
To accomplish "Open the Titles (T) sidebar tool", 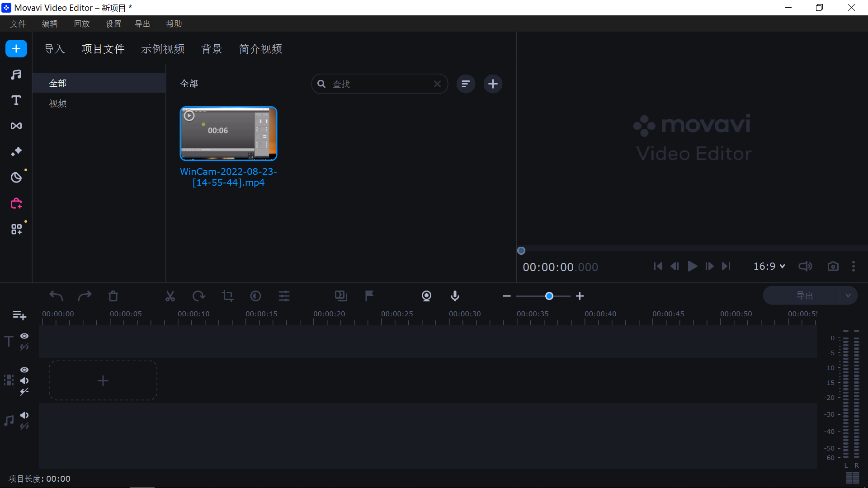I will [16, 100].
